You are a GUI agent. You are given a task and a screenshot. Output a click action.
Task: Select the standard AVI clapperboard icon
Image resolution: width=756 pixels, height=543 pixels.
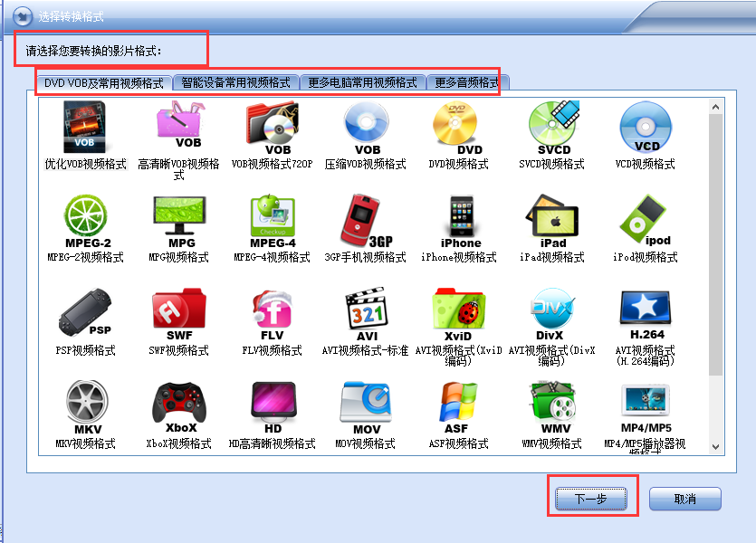(x=367, y=315)
